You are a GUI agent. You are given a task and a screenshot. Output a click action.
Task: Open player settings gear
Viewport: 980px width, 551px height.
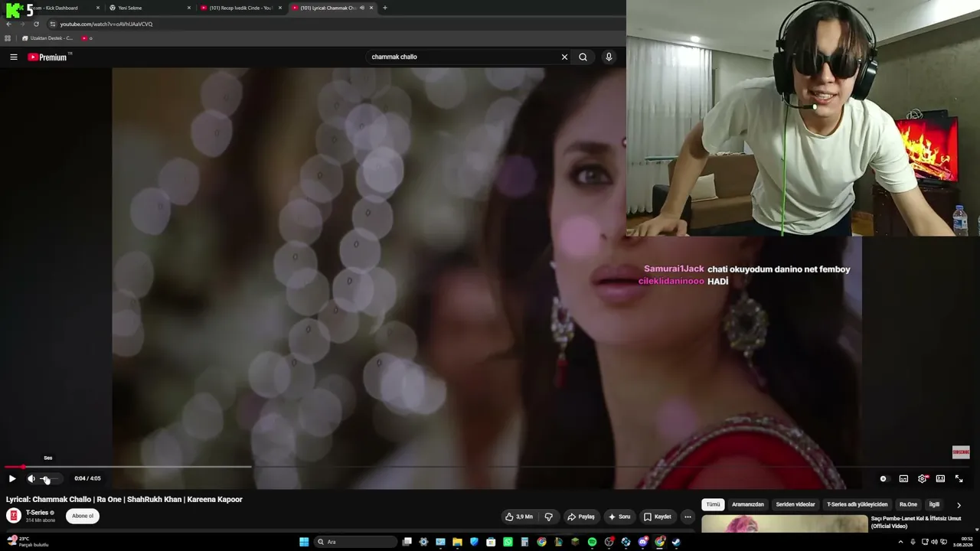click(923, 478)
